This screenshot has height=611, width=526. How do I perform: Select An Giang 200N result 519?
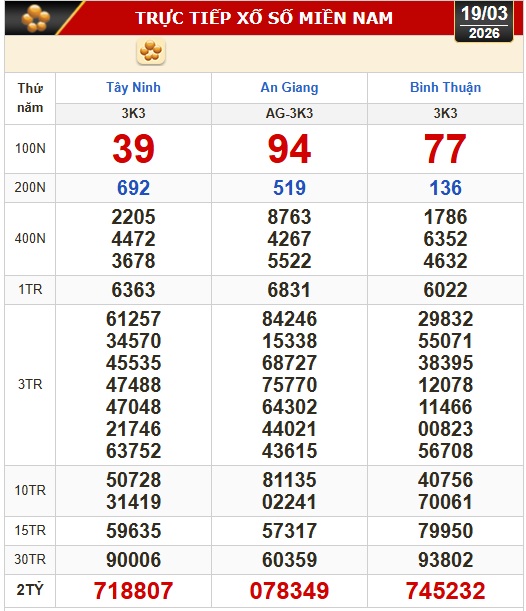point(289,188)
